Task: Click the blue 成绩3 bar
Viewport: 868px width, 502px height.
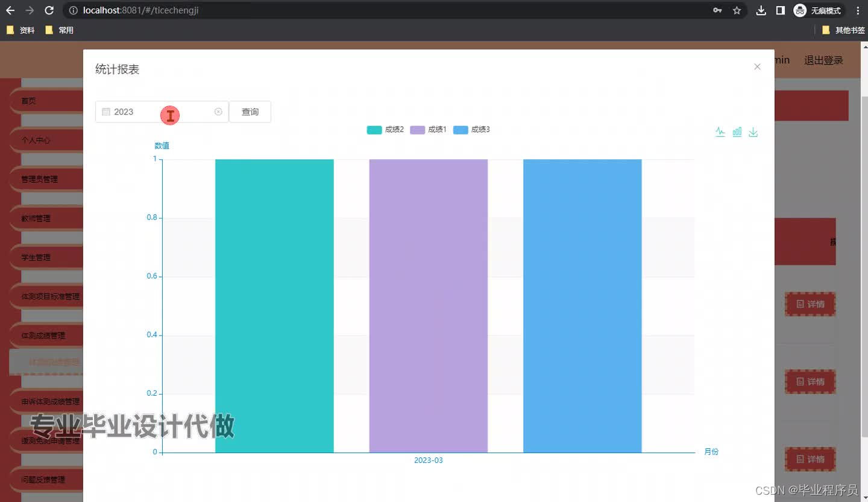Action: pyautogui.click(x=582, y=306)
